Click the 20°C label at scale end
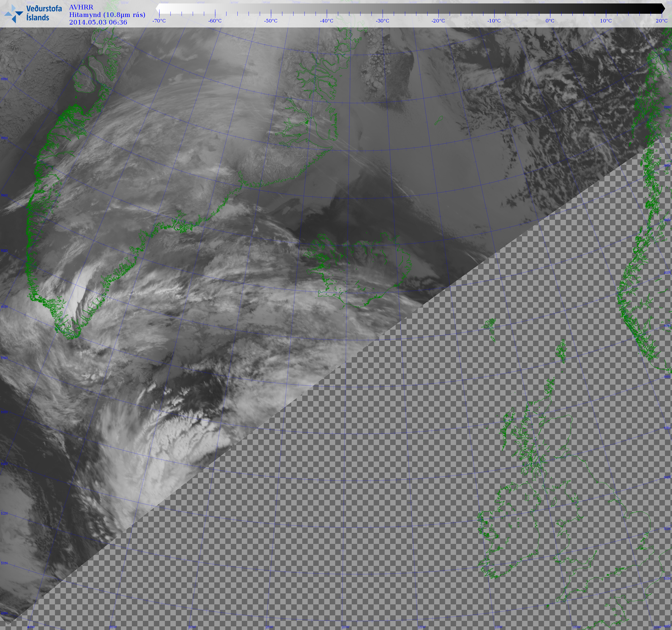This screenshot has height=630, width=672. coord(661,21)
